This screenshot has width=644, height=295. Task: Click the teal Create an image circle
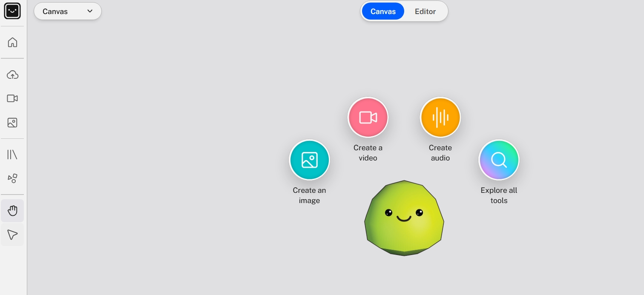[x=309, y=160]
